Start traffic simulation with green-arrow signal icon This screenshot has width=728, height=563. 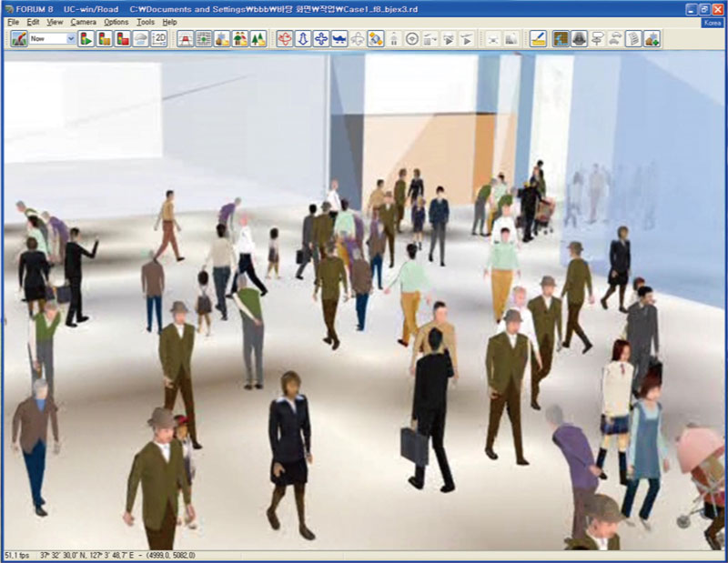coord(86,39)
